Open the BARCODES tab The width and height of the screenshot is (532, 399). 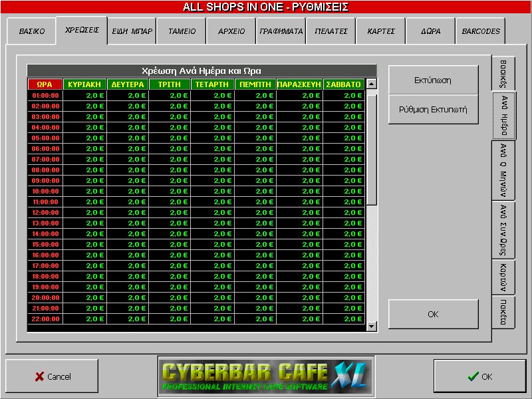coord(481,31)
